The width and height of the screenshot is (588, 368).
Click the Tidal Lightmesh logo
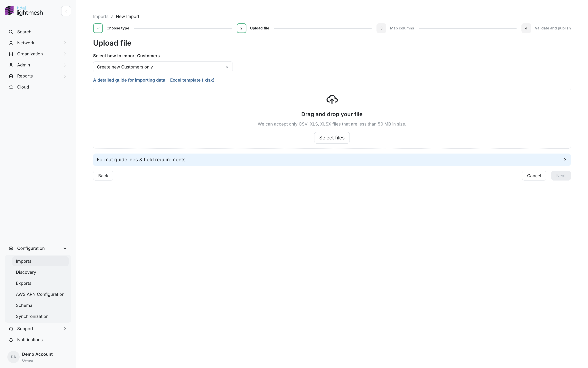coord(24,11)
